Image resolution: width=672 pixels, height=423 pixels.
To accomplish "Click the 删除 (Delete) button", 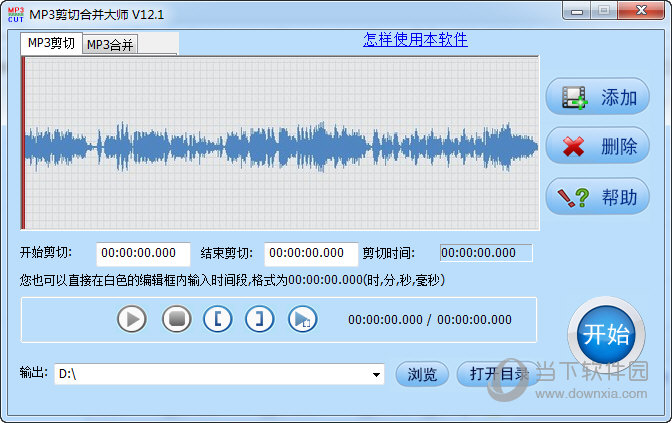I will click(597, 146).
